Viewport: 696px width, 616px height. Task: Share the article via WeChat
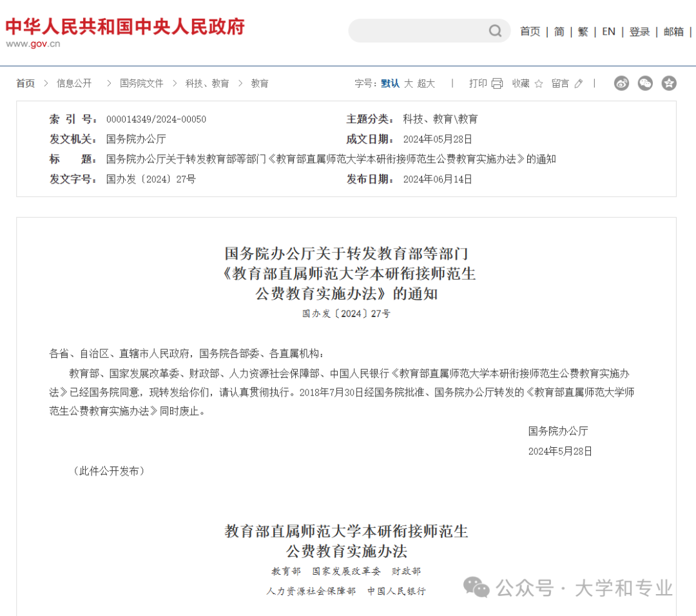click(x=645, y=83)
